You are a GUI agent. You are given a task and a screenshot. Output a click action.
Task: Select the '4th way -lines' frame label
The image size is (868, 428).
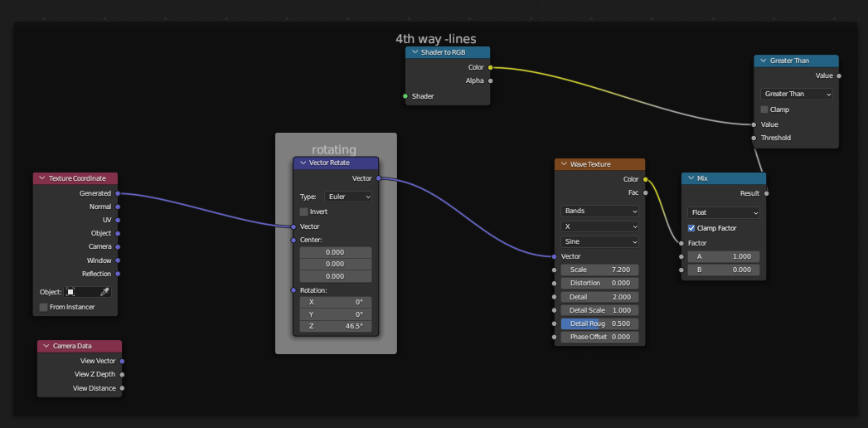(x=436, y=38)
